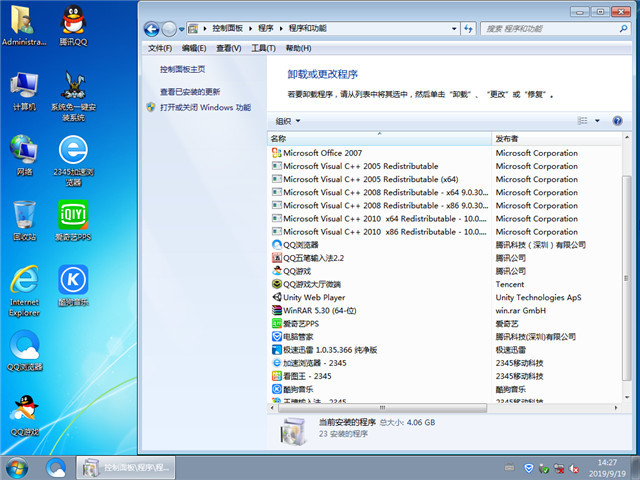Go to 控制面板主页 link
The width and height of the screenshot is (640, 480).
[x=182, y=69]
